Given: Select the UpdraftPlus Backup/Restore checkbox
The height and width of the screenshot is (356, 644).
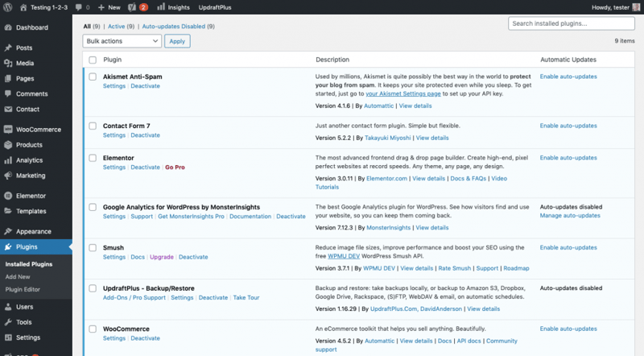Looking at the screenshot, I should (93, 288).
